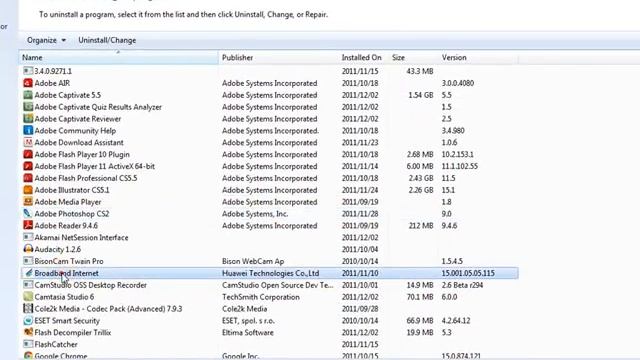This screenshot has width=640, height=360.
Task: Click the 15.001.05.05.115 version cell
Action: click(468, 273)
